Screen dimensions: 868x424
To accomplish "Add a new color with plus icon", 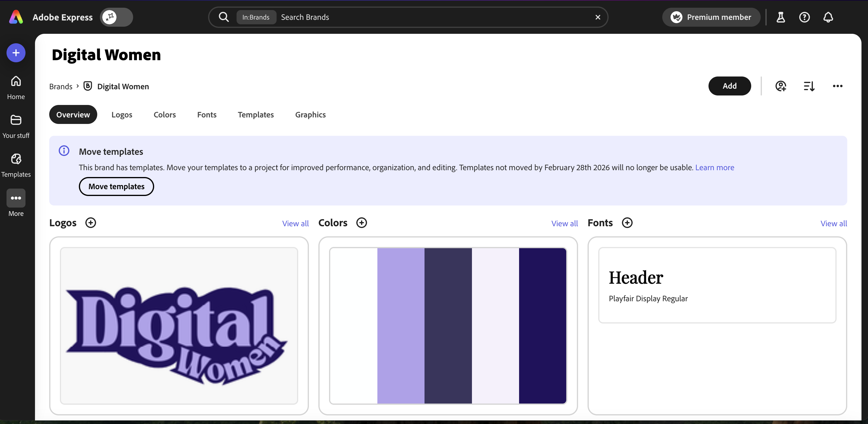I will tap(362, 223).
